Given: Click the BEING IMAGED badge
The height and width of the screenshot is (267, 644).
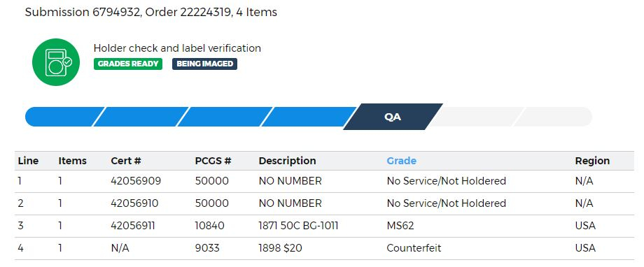Looking at the screenshot, I should [x=204, y=64].
